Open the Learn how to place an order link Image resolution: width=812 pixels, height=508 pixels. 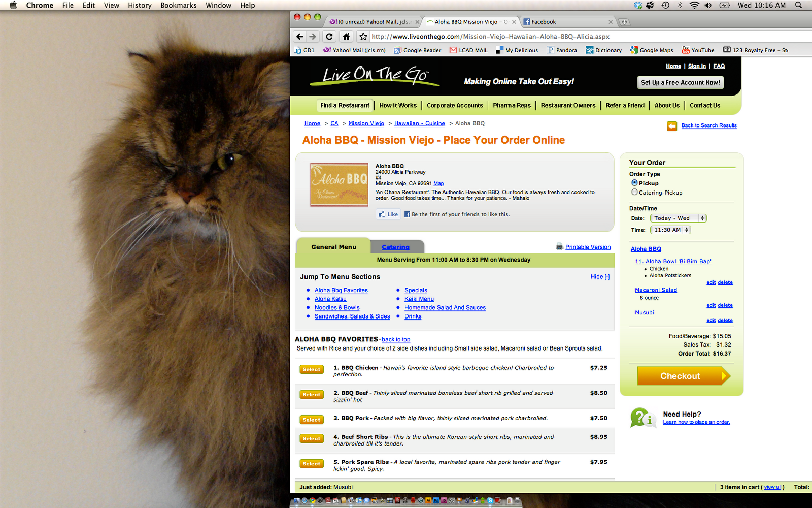pos(696,422)
